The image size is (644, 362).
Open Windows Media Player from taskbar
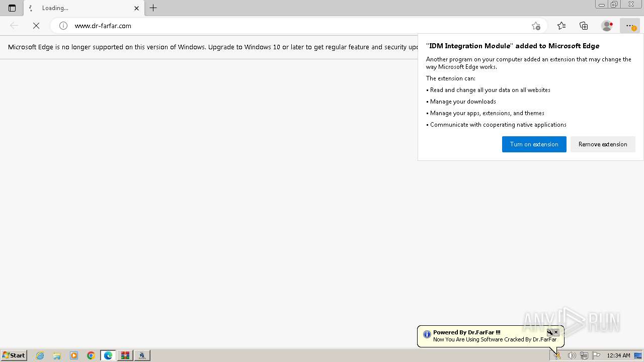(74, 355)
